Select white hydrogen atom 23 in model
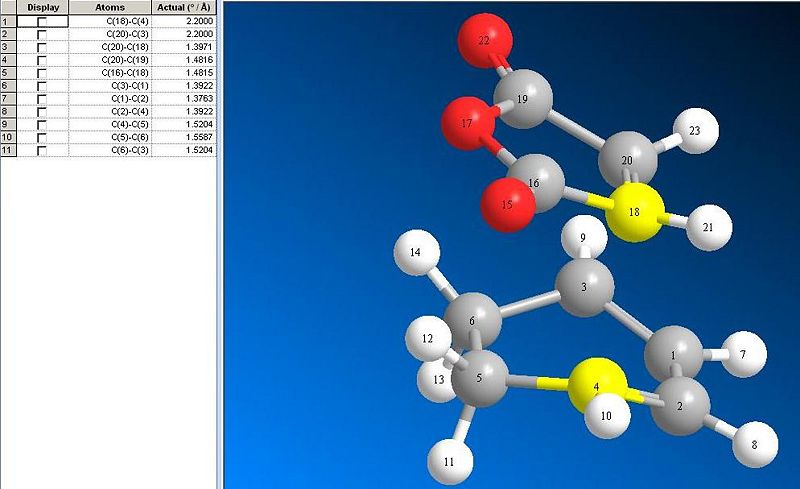Image resolution: width=800 pixels, height=489 pixels. coord(695,131)
